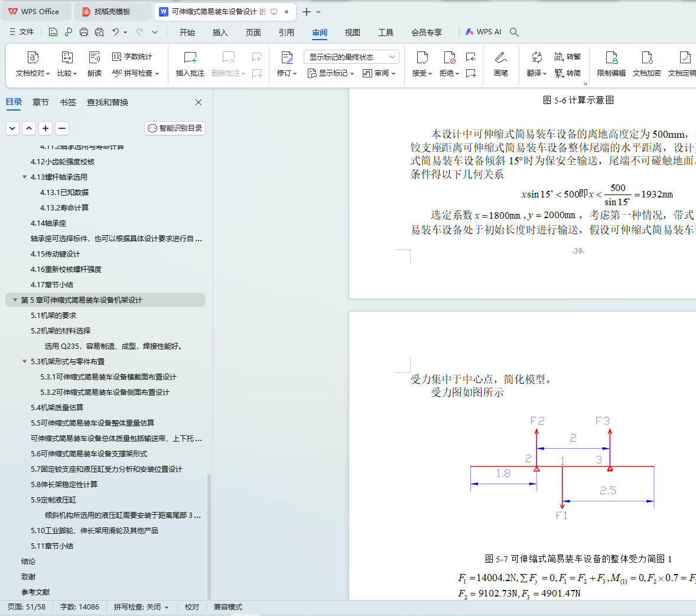The width and height of the screenshot is (696, 616).
Task: Go to 5.9定制液压缸 outline entry
Action: pyautogui.click(x=53, y=500)
